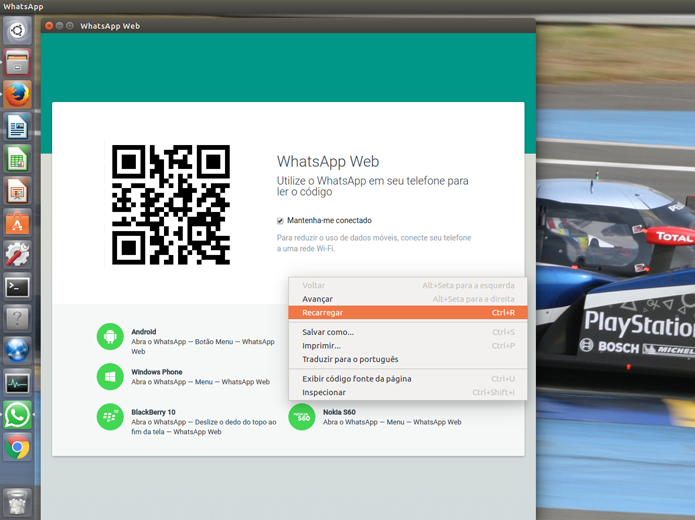The height and width of the screenshot is (520, 695).
Task: Select Exibir código fonte da página
Action: click(408, 379)
